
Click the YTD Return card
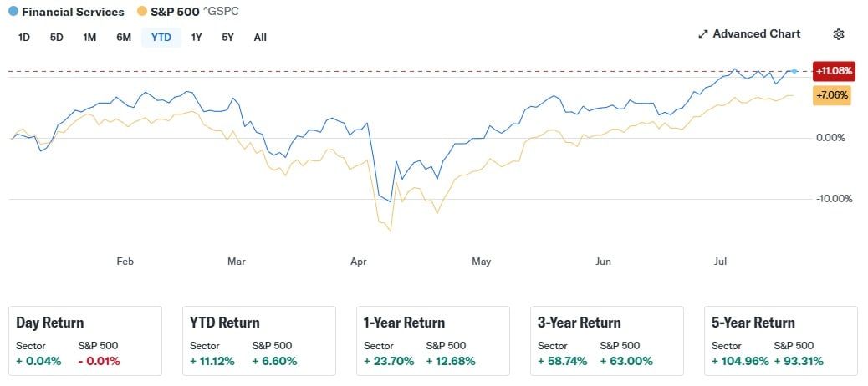[x=258, y=342]
